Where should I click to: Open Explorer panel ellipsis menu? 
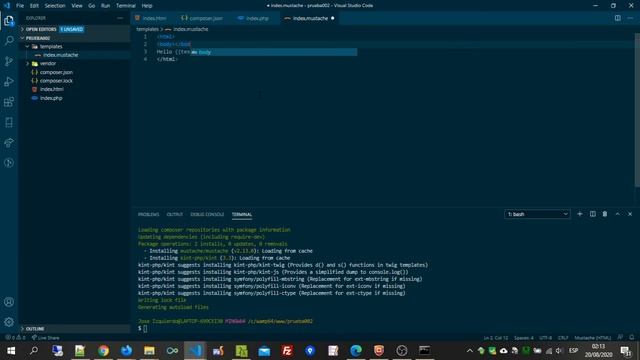click(120, 18)
